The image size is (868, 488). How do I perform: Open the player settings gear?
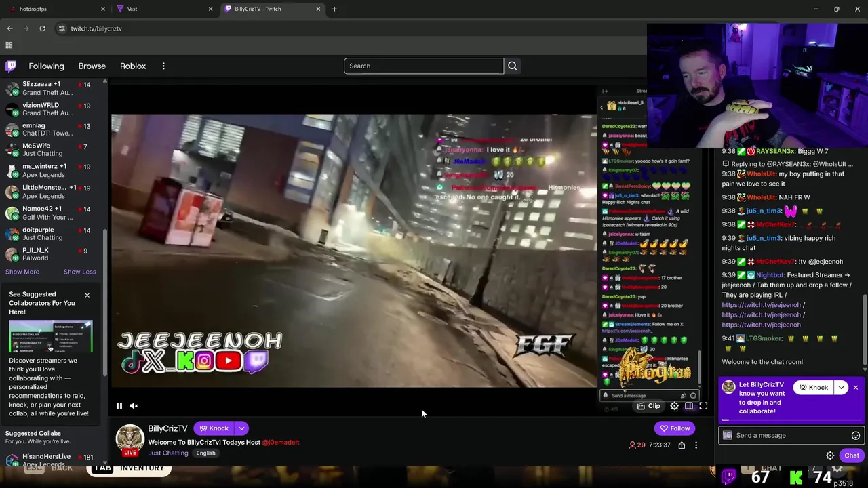674,406
